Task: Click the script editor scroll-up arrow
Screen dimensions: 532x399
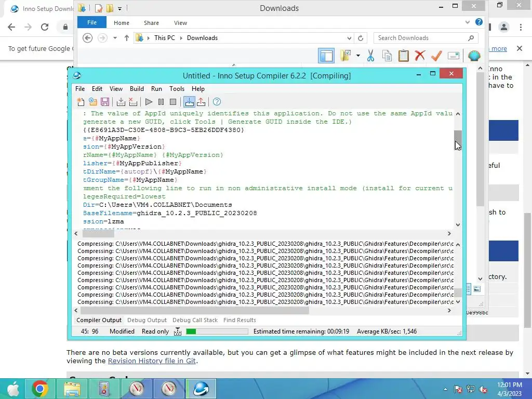Action: (458, 114)
